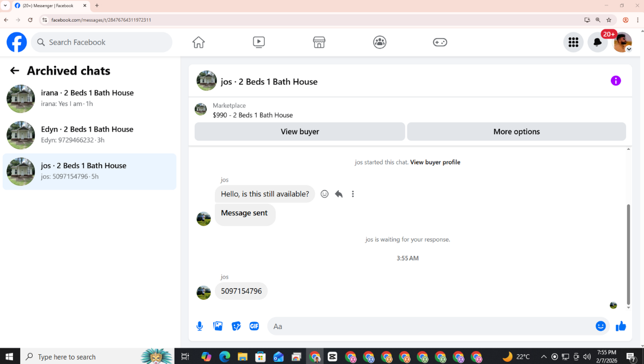Open emoji picker in message box
Screen dimensions: 644x364
[x=600, y=326]
